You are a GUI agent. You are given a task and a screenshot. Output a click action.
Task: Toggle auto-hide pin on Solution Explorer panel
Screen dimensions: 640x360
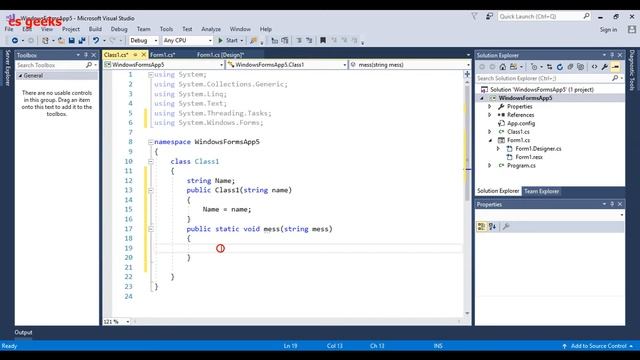tap(612, 55)
